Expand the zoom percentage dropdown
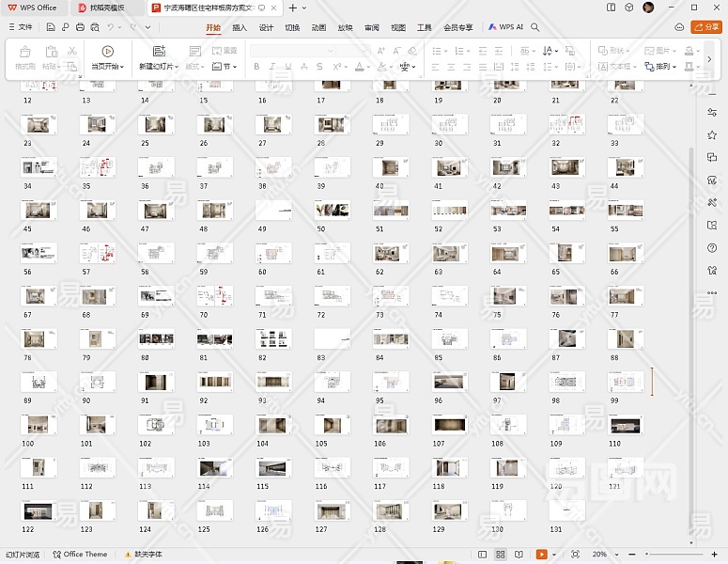 [x=615, y=555]
